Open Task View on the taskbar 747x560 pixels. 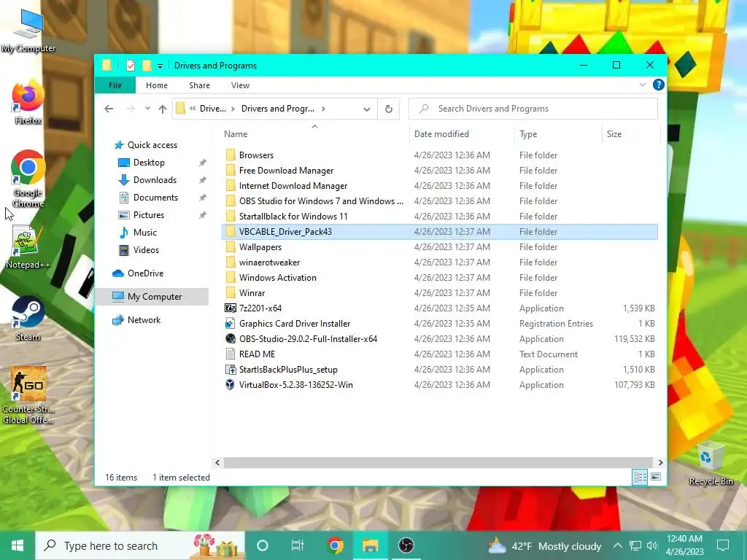(298, 545)
